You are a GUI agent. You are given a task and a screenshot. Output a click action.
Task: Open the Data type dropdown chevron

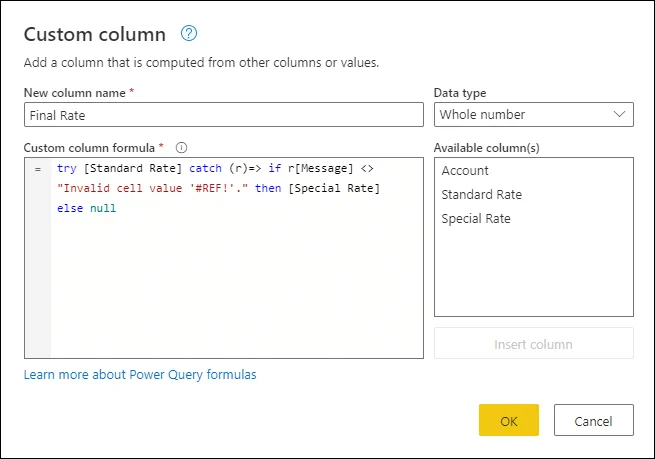[619, 114]
